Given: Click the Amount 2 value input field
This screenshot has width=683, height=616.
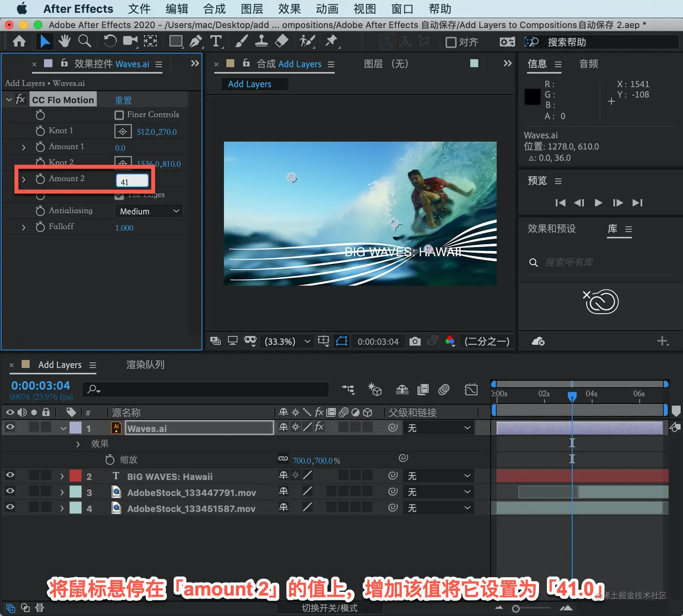Looking at the screenshot, I should (x=132, y=181).
